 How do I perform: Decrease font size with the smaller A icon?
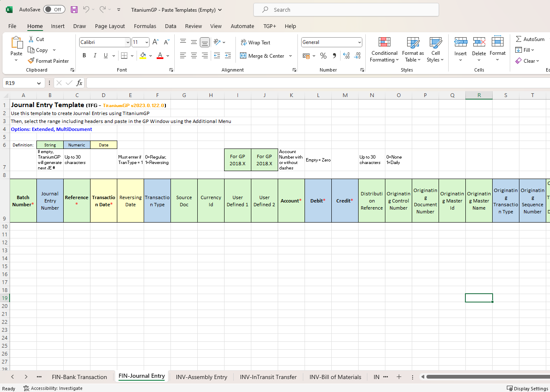pos(166,42)
